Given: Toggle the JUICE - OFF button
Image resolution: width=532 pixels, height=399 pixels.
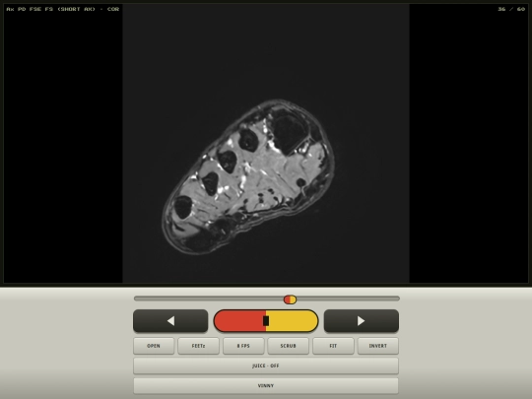Looking at the screenshot, I should tap(266, 366).
